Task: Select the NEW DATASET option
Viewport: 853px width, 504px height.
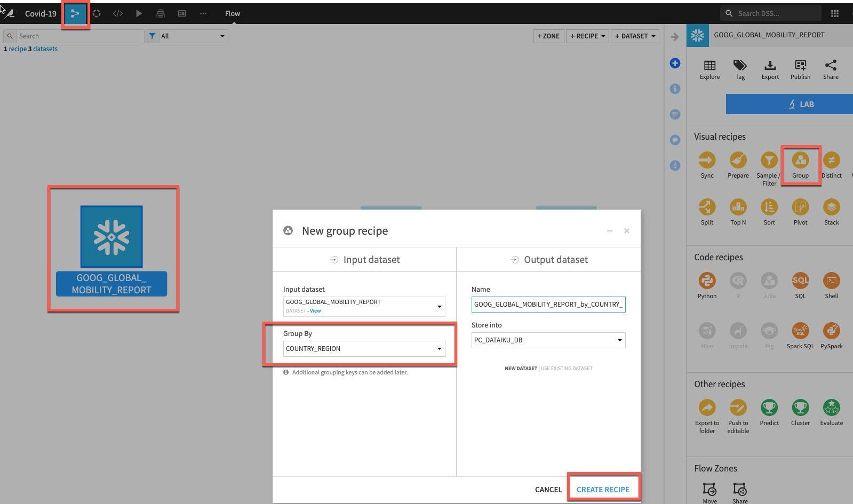Action: point(521,369)
